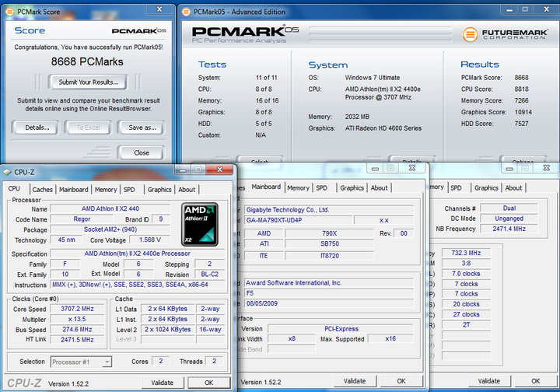
Task: Open About tab in front CPU-Z
Action: click(187, 190)
